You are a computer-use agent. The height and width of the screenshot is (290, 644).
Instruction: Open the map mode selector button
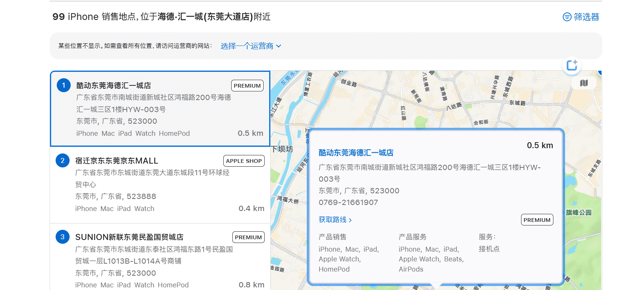(x=583, y=83)
